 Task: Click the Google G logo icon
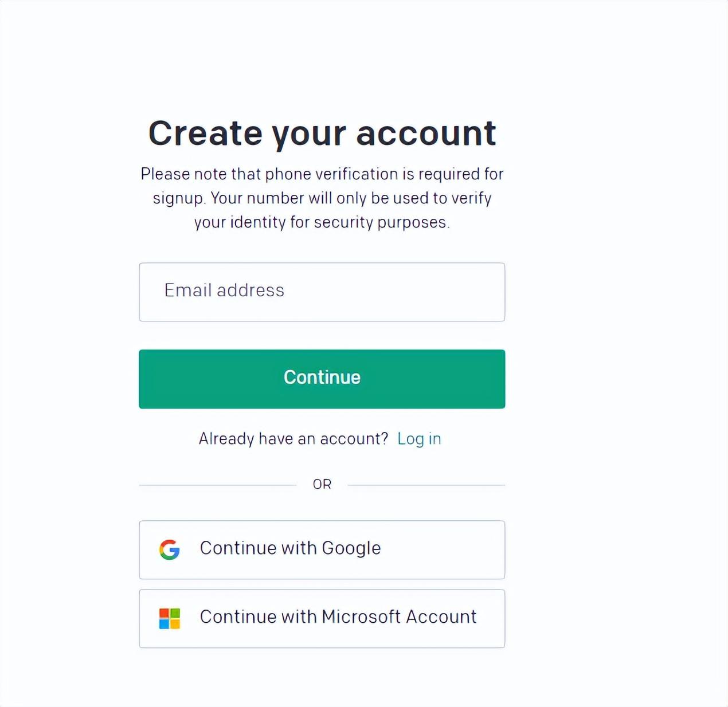(x=170, y=549)
